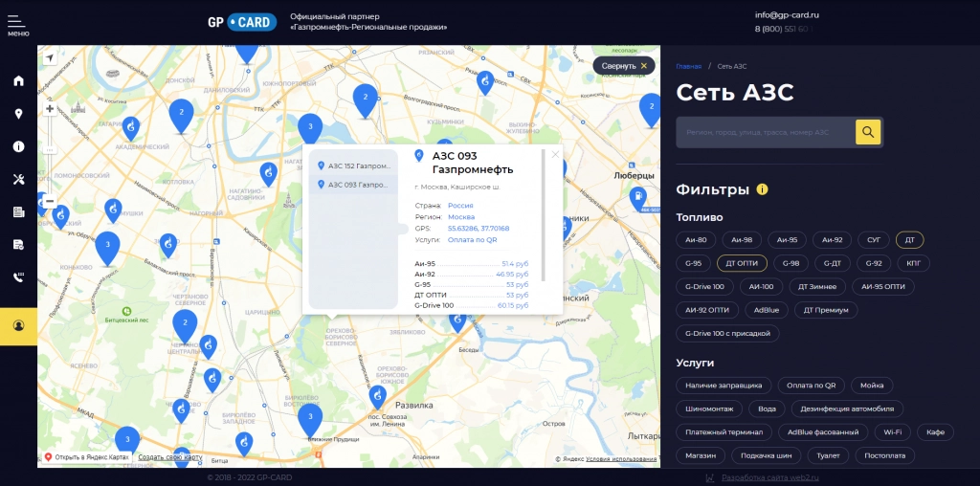Toggle the Магазин service filter

[x=701, y=455]
